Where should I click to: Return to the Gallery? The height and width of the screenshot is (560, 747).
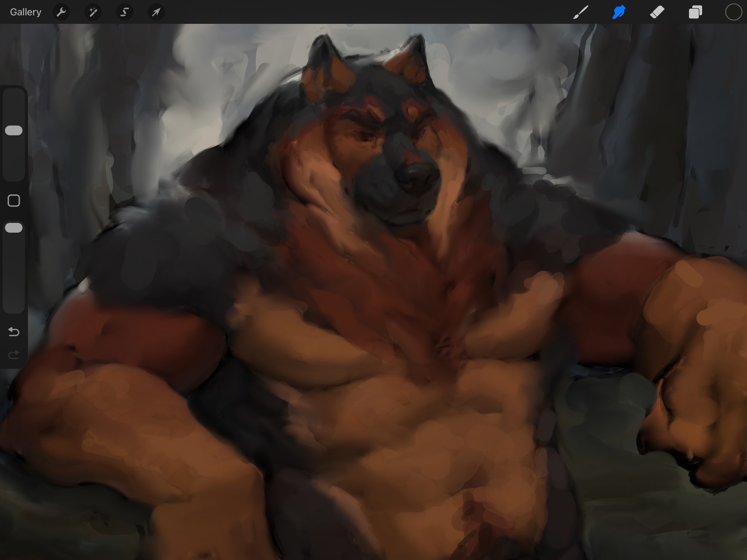(x=25, y=12)
